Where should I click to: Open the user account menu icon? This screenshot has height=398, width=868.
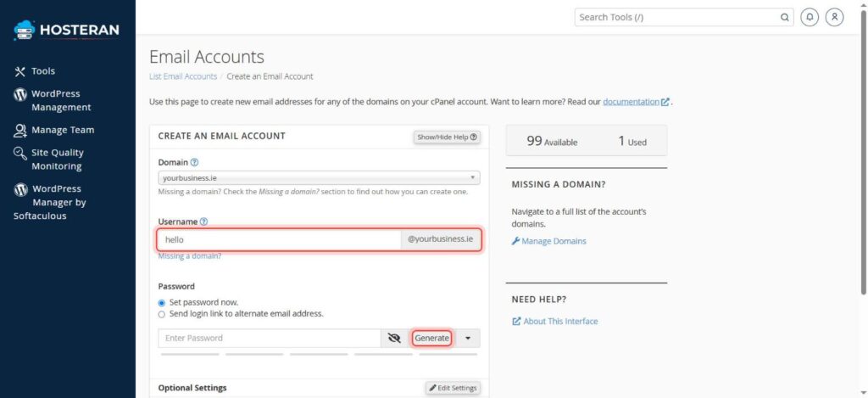coord(834,17)
